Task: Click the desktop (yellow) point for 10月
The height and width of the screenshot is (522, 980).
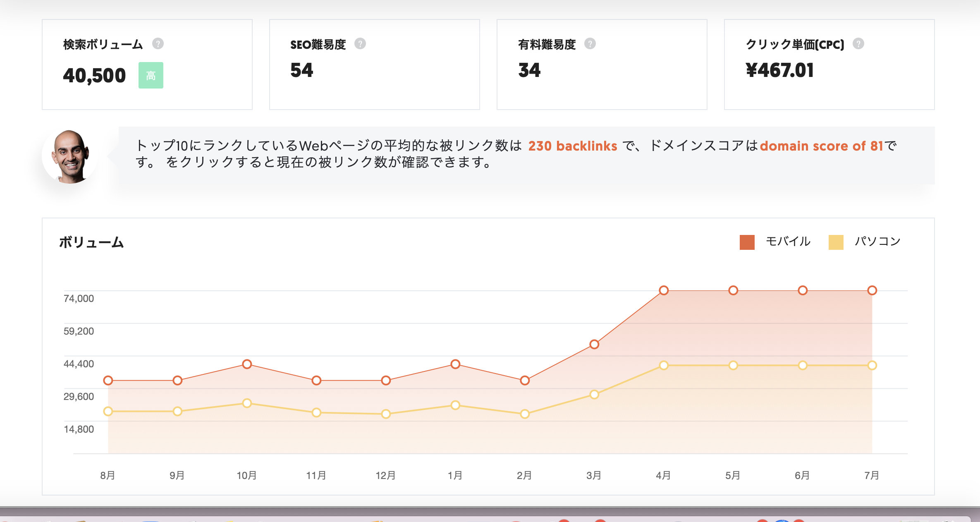Action: (247, 403)
